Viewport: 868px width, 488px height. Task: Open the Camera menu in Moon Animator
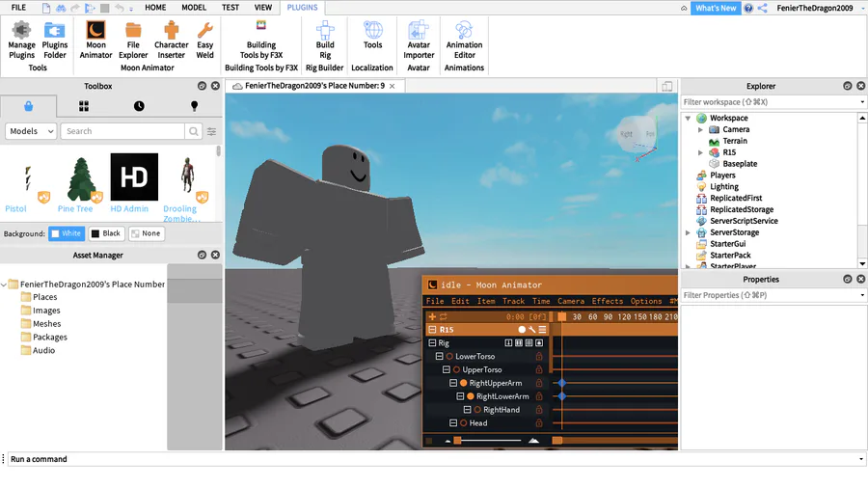coord(571,301)
